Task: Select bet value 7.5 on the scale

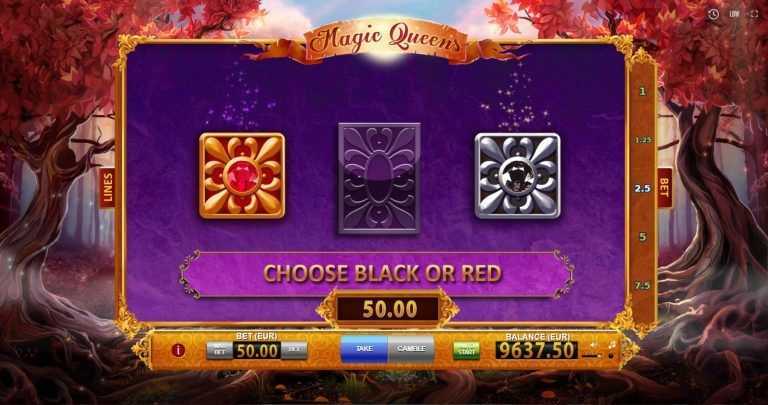Action: 643,286
